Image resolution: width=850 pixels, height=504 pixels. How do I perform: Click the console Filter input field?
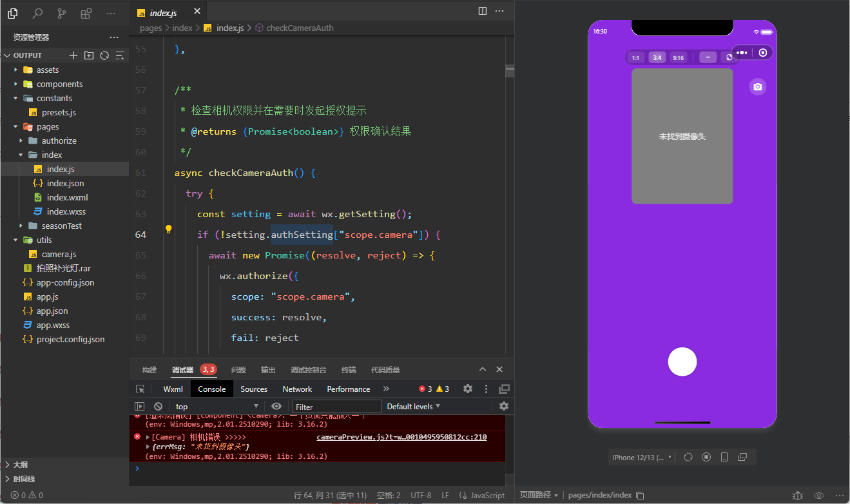click(x=337, y=407)
